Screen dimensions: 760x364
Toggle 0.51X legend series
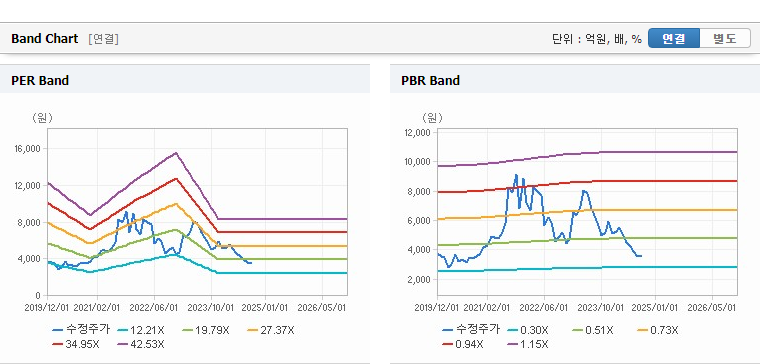pos(593,331)
